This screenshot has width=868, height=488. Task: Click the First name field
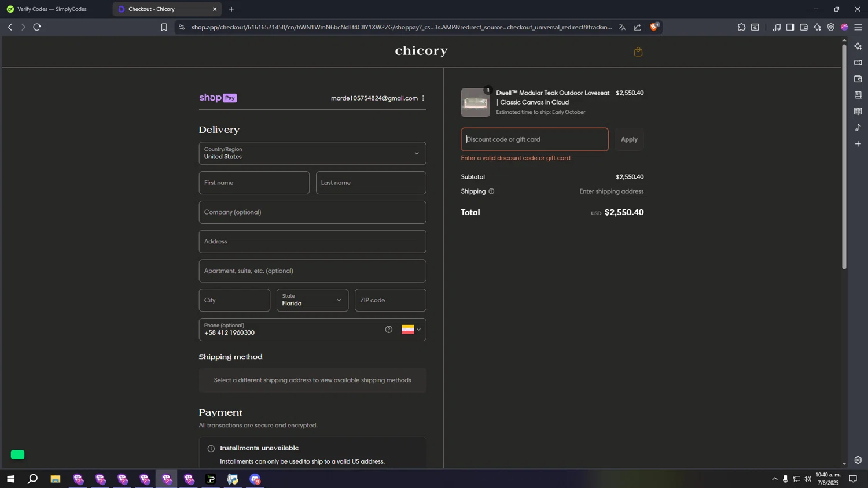254,183
